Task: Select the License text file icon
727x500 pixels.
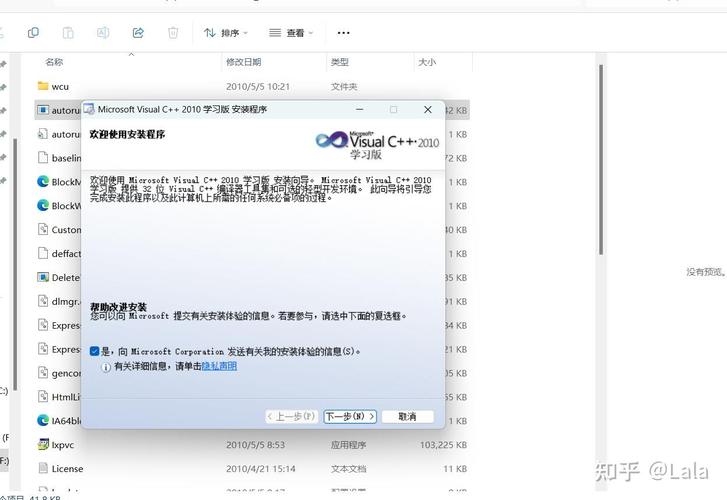Action: pos(43,468)
